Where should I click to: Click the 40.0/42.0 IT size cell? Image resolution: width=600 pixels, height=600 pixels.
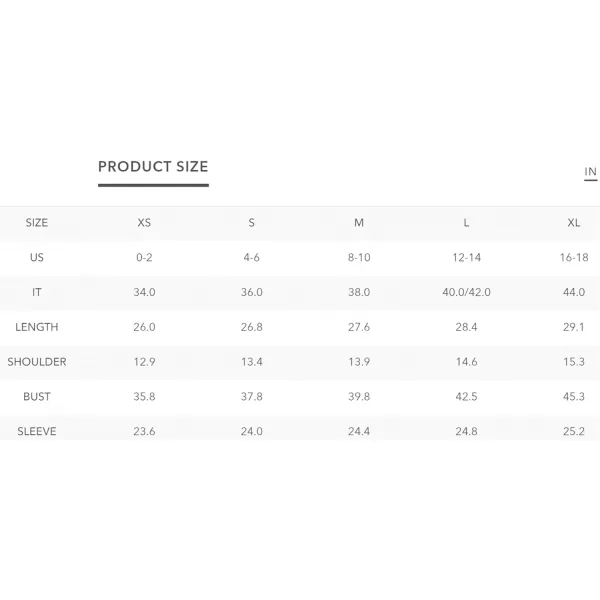466,292
